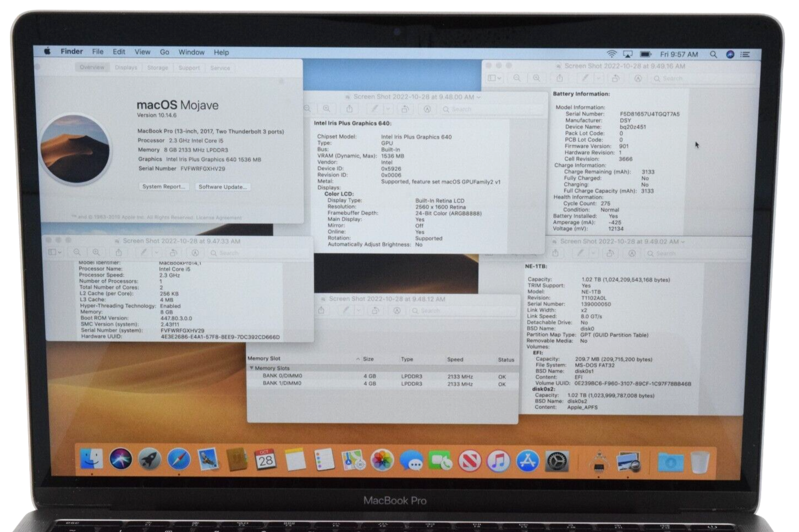Click Share icon in 9.49.16 AM Preview window
The height and width of the screenshot is (532, 799).
tap(560, 79)
